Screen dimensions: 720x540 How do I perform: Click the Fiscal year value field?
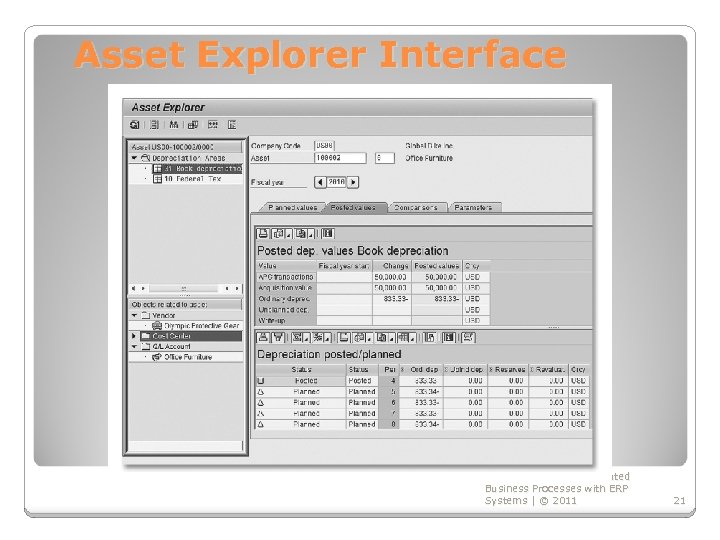337,182
